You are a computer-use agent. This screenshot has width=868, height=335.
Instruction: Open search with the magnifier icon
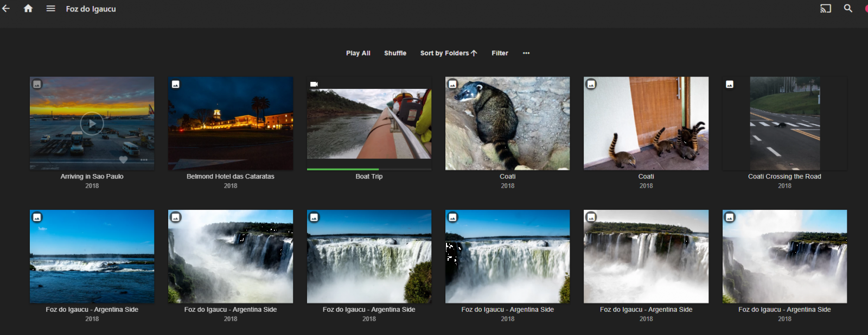pyautogui.click(x=848, y=9)
